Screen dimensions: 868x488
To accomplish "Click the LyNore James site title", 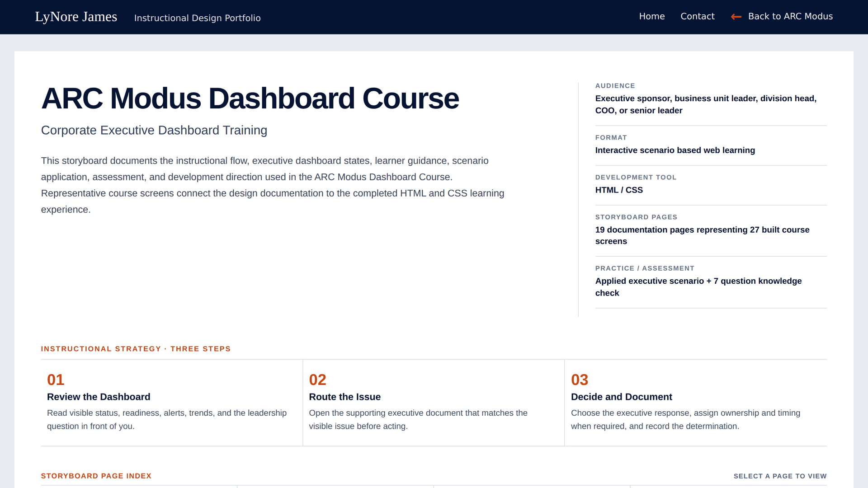I will point(76,17).
